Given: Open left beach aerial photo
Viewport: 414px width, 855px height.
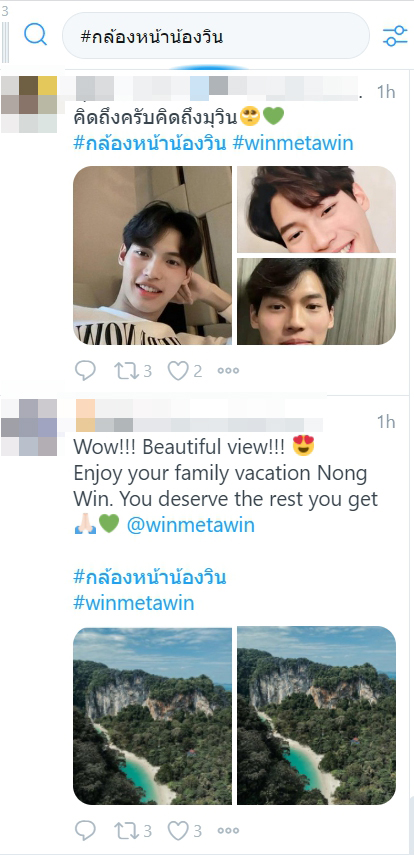Looking at the screenshot, I should (152, 715).
